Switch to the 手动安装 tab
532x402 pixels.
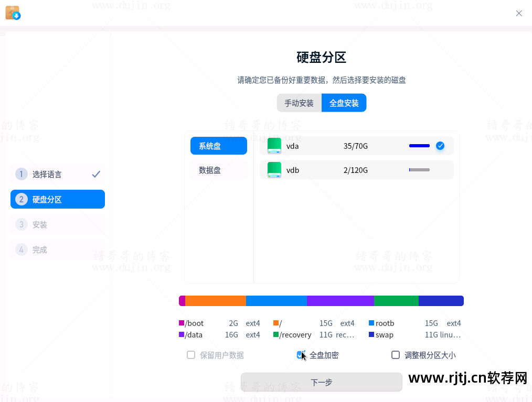click(x=299, y=103)
